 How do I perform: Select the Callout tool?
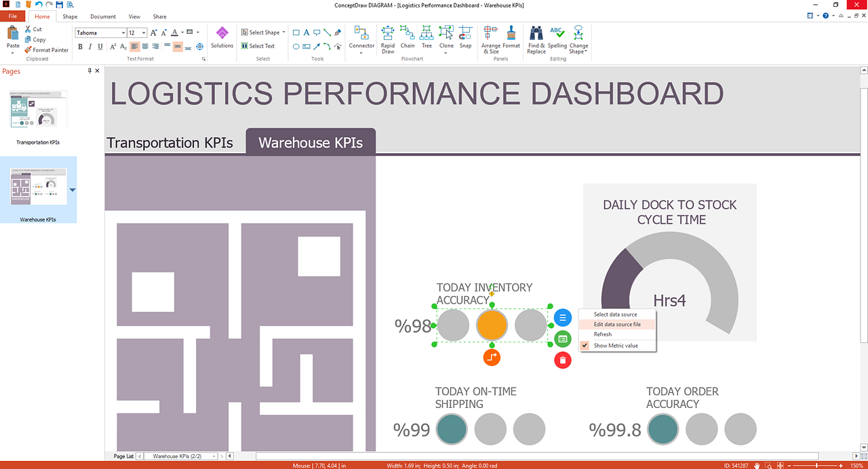click(x=317, y=33)
